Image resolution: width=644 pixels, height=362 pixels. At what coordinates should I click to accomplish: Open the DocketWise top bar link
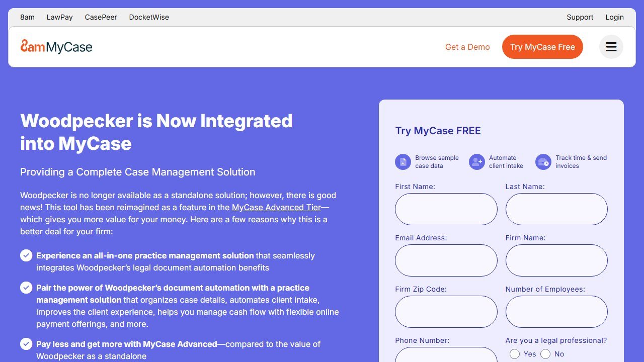point(149,17)
